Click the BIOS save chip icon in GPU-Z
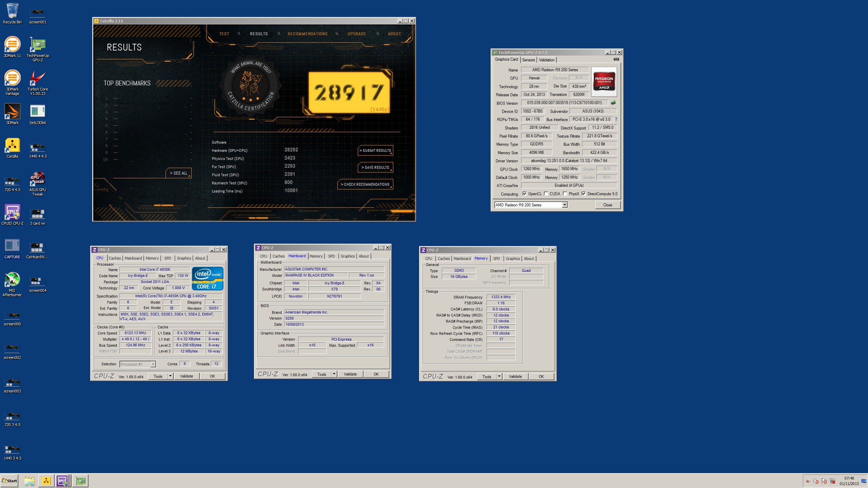 coord(613,103)
